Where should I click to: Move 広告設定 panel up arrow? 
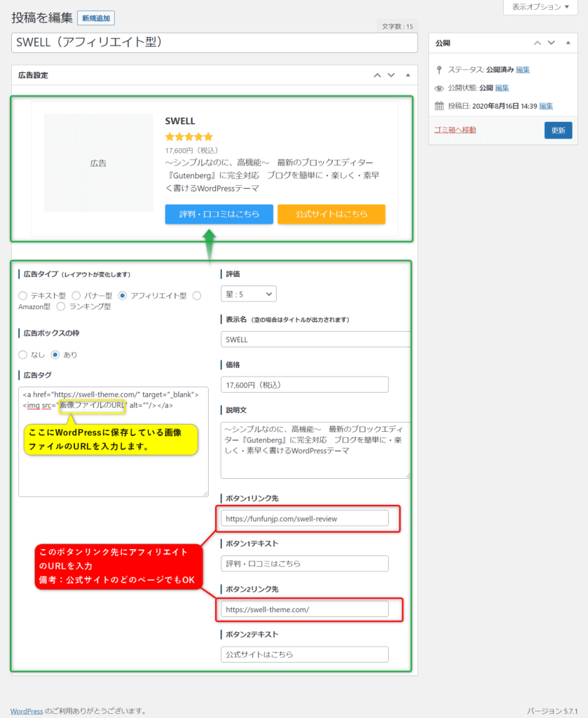(377, 75)
